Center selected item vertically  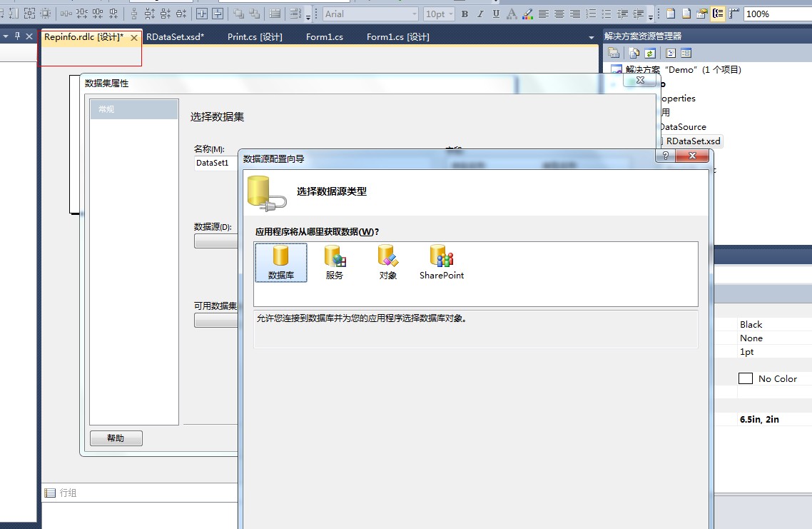click(x=218, y=14)
